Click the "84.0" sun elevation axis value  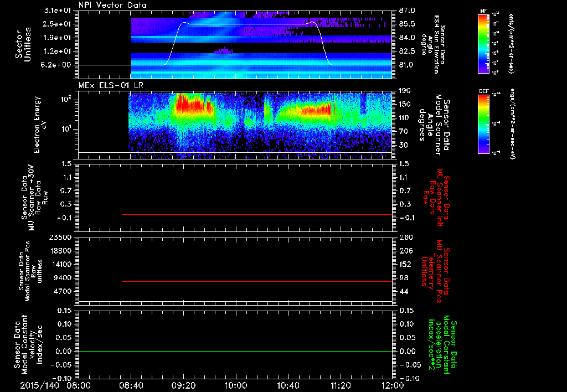click(x=407, y=38)
